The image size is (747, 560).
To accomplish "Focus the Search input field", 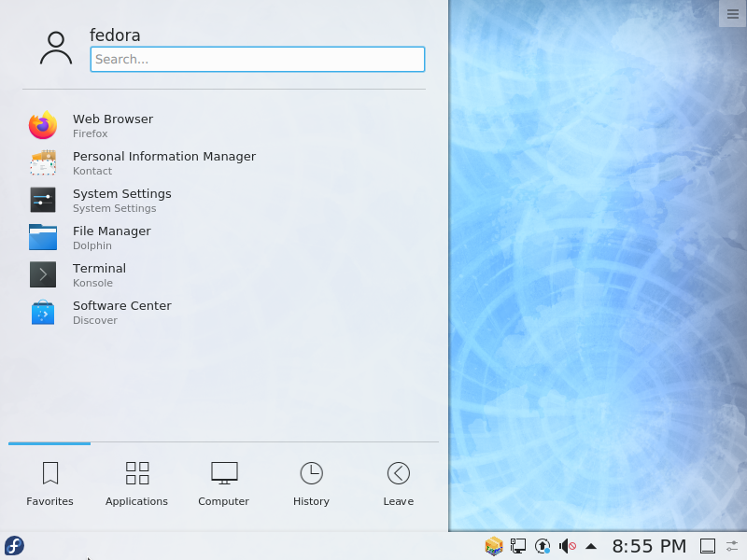I will (x=258, y=59).
